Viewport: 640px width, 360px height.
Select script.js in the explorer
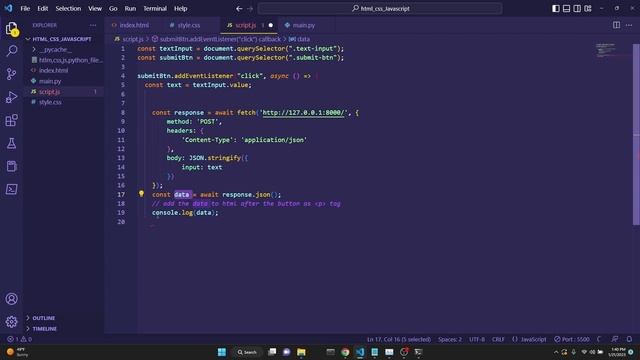[x=49, y=92]
